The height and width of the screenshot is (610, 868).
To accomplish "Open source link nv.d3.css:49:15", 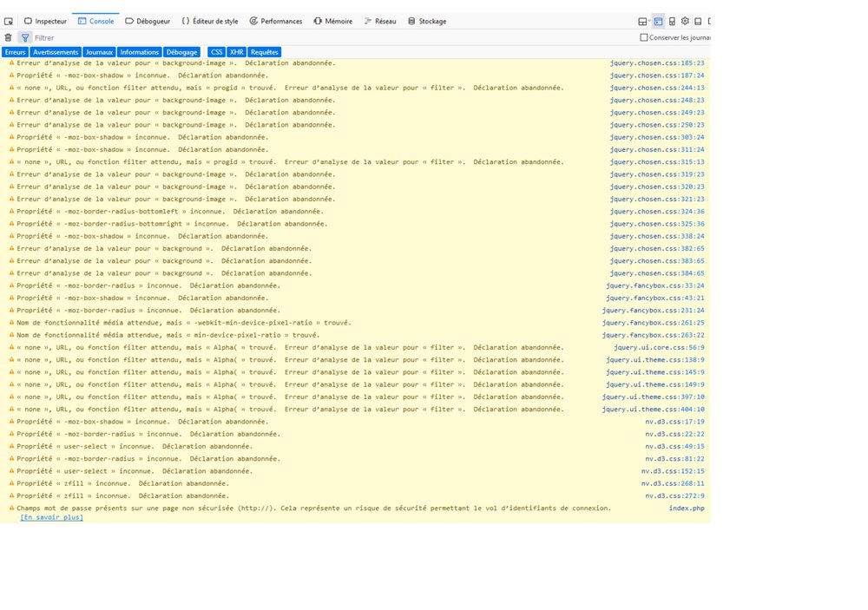I will point(674,446).
